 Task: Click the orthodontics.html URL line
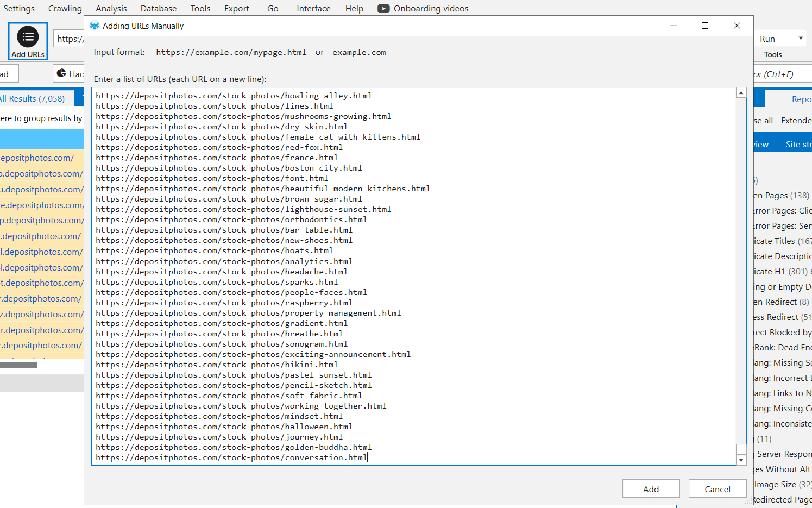pos(231,219)
